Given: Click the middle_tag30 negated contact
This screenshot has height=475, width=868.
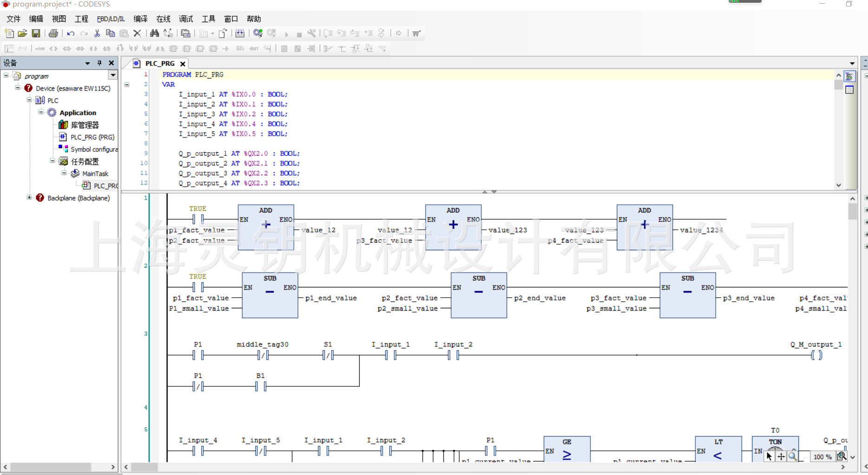Looking at the screenshot, I should (x=263, y=355).
